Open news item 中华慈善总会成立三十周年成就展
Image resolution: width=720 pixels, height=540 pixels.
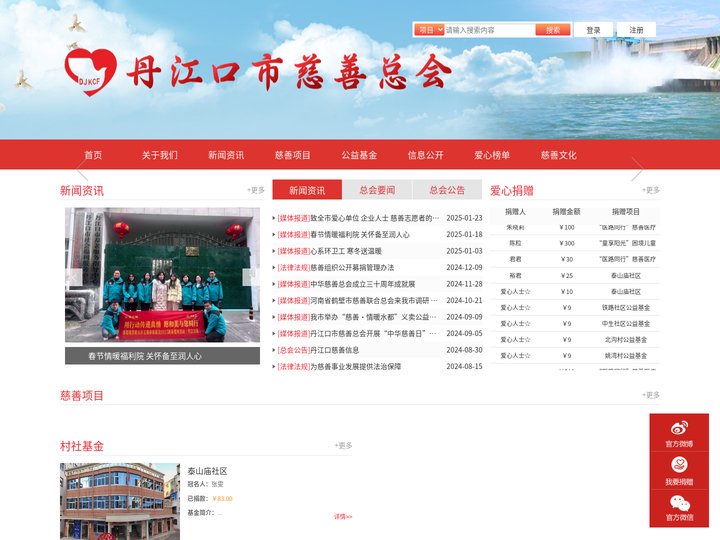pyautogui.click(x=363, y=284)
